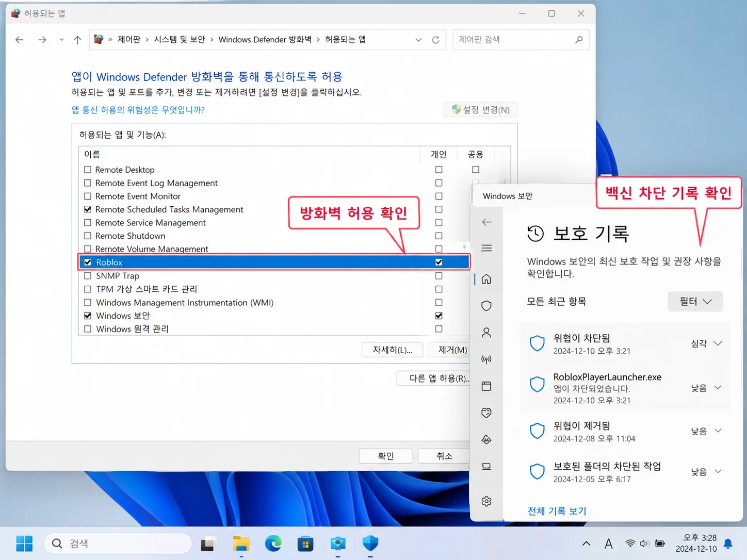
Task: Open Settings gear in Windows 보안
Action: [486, 502]
